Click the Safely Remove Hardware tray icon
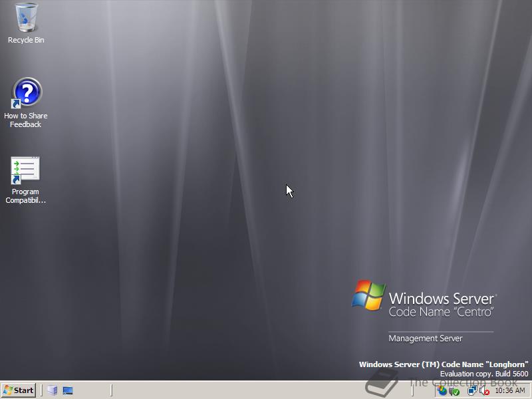This screenshot has width=532, height=399. pyautogui.click(x=454, y=391)
